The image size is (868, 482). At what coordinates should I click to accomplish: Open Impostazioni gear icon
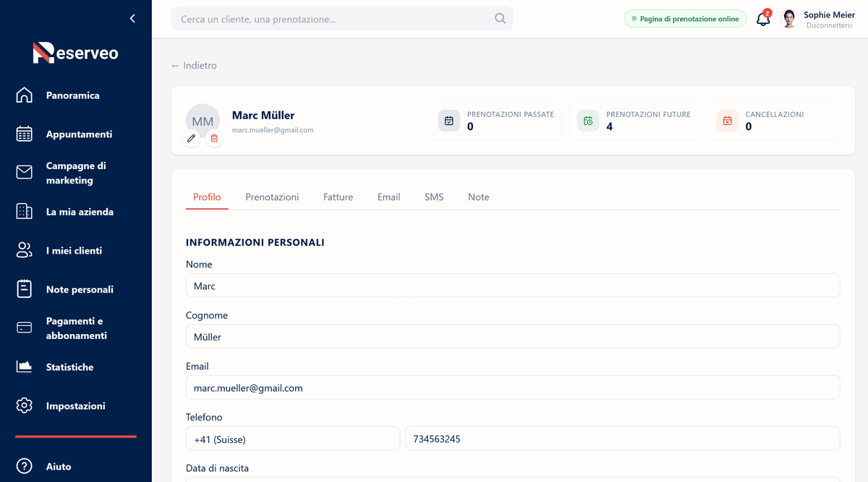click(25, 405)
